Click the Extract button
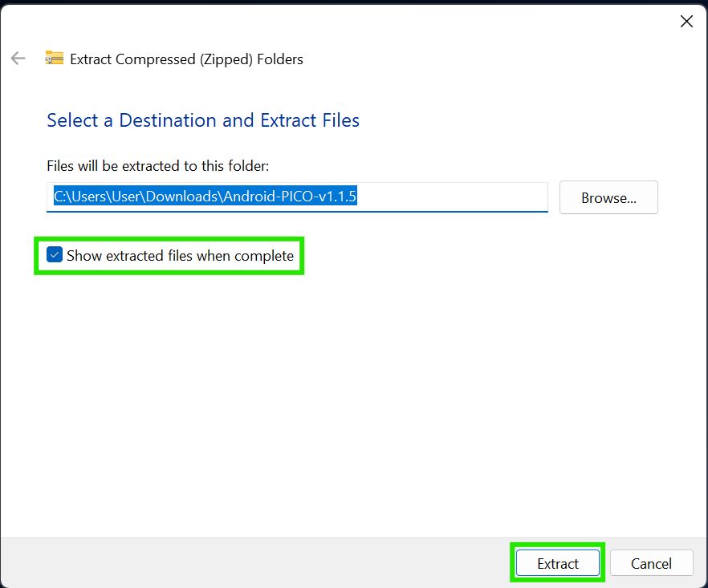708x588 pixels. click(x=558, y=562)
